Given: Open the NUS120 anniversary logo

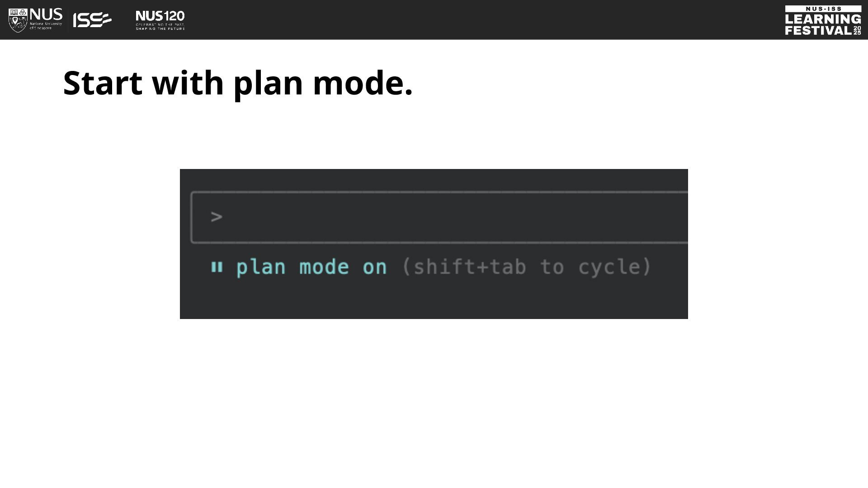Looking at the screenshot, I should (160, 20).
